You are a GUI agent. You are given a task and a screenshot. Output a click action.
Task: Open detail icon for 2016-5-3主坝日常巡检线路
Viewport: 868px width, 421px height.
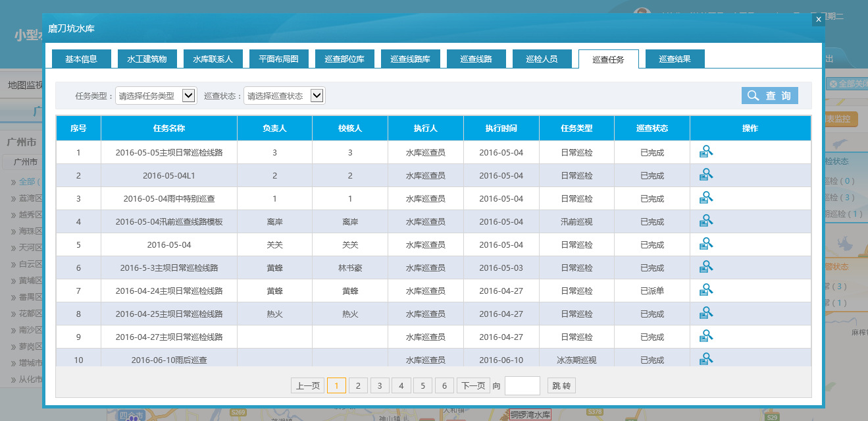(706, 267)
